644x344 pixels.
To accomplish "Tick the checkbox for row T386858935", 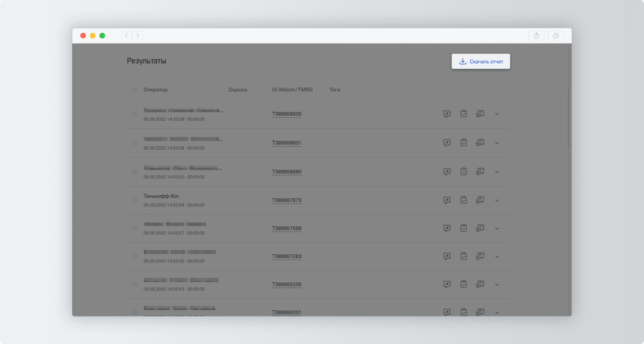I will [135, 114].
